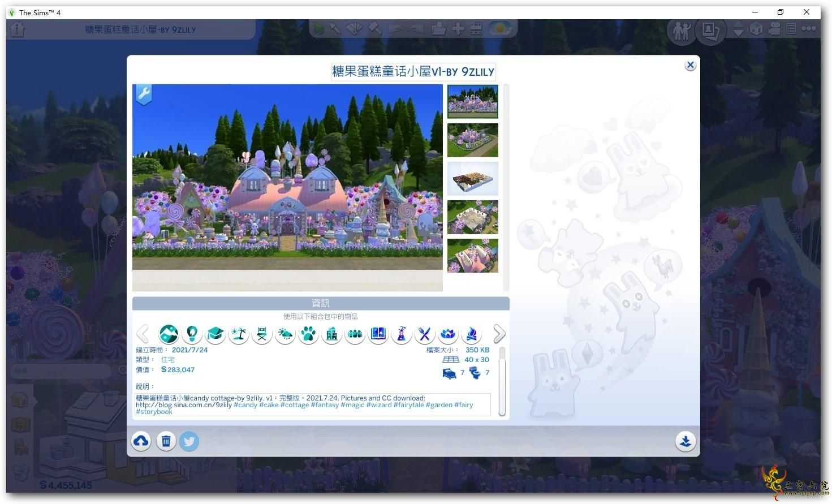832x504 pixels.
Task: Select the fifth roof-view thumbnail
Action: (x=473, y=255)
